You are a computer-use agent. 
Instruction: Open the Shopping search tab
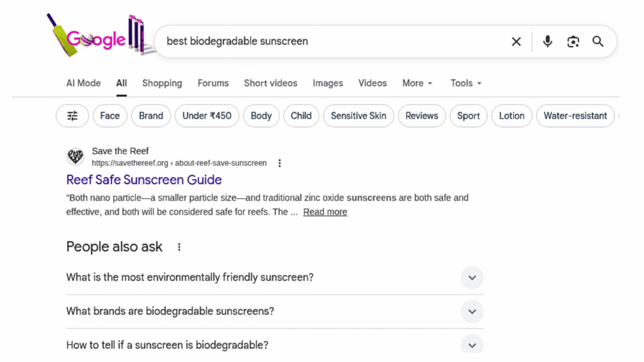(x=162, y=83)
